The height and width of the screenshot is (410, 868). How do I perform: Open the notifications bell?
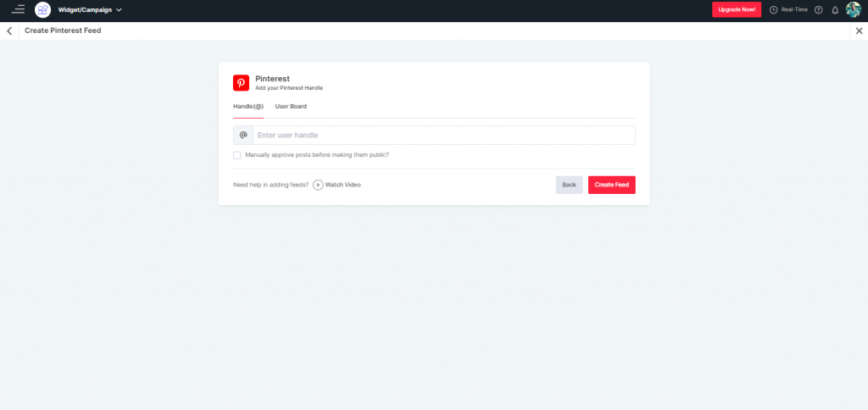point(835,10)
